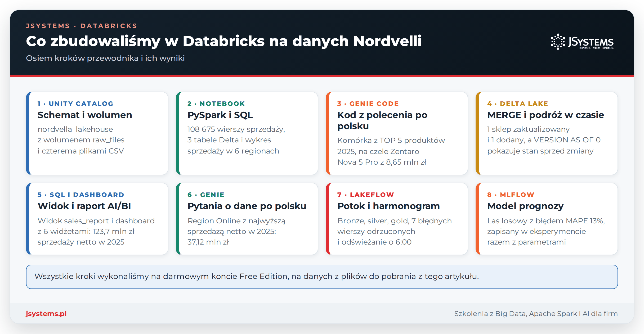
Task: Click the '37,12 mln zł' value
Action: point(208,242)
